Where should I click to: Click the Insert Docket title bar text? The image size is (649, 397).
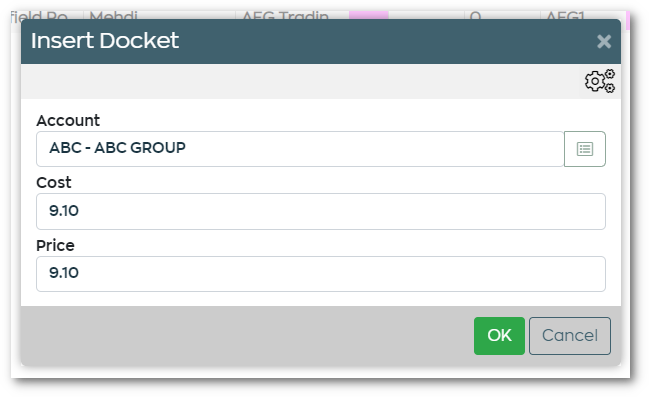(105, 41)
